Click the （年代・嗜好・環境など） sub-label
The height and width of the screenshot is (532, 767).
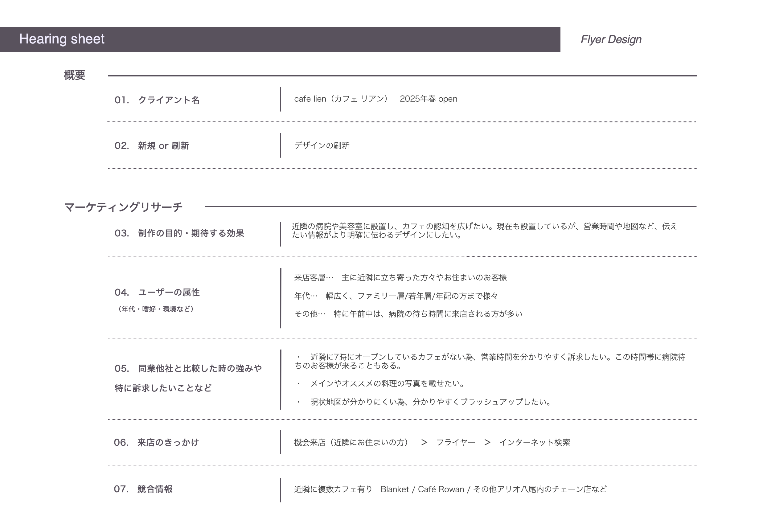[156, 309]
